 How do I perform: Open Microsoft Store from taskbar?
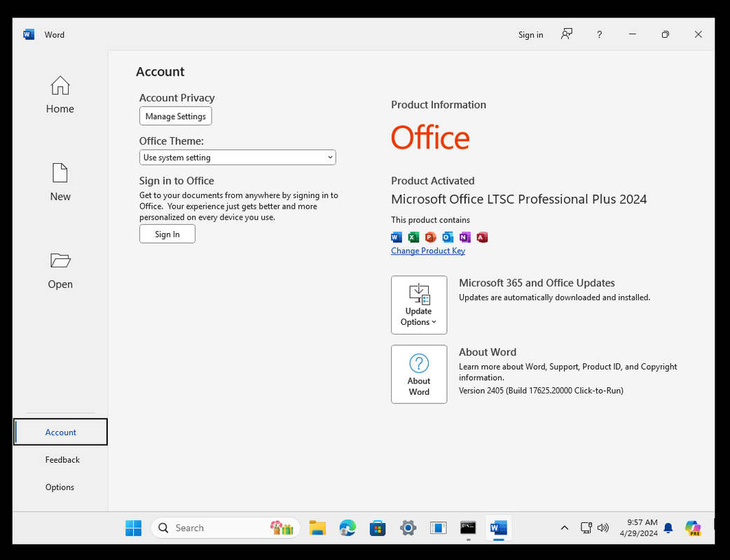[378, 528]
